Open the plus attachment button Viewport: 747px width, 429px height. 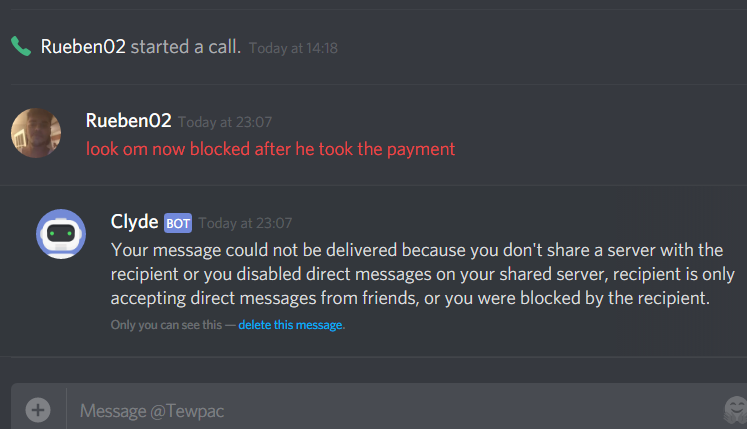point(38,410)
